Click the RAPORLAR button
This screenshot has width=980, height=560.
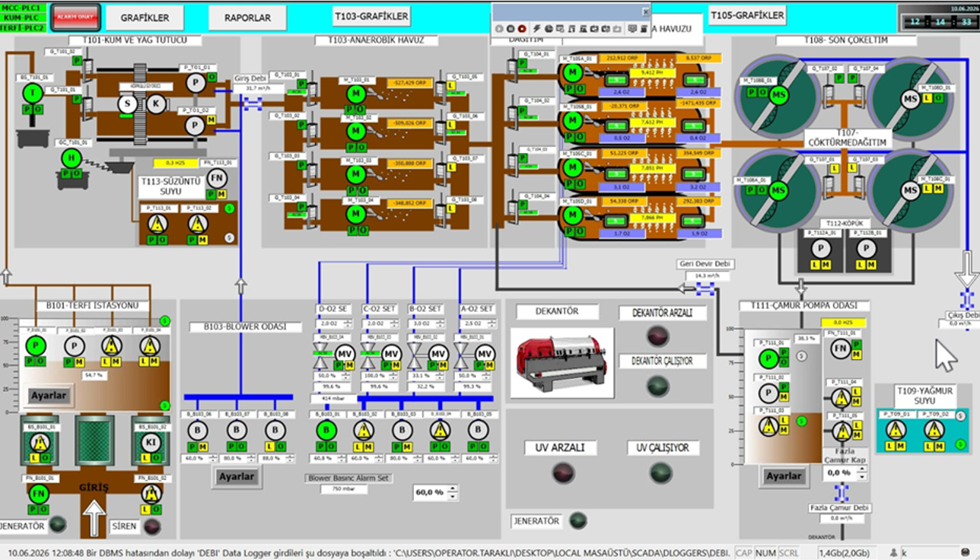(x=247, y=17)
